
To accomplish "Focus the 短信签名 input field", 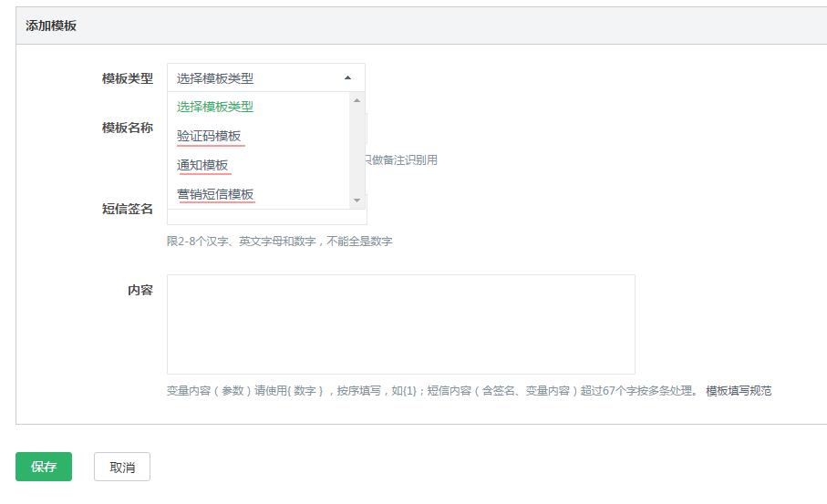I will pos(266,217).
